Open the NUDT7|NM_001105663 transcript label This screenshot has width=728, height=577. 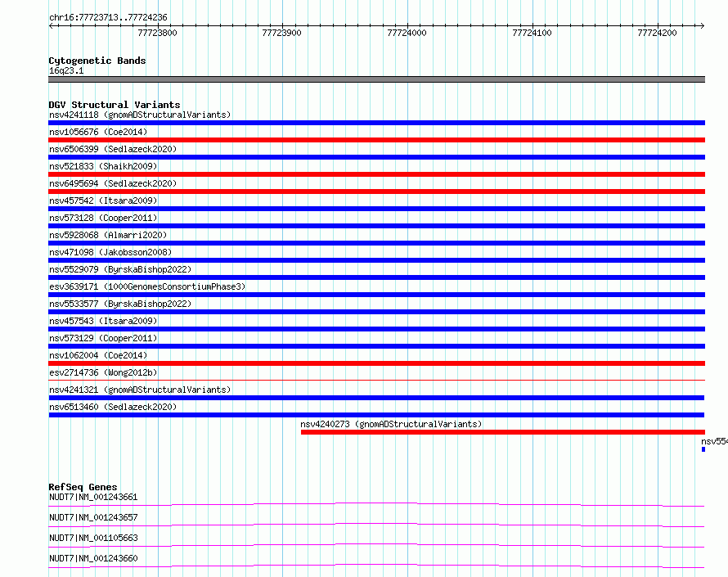[93, 538]
